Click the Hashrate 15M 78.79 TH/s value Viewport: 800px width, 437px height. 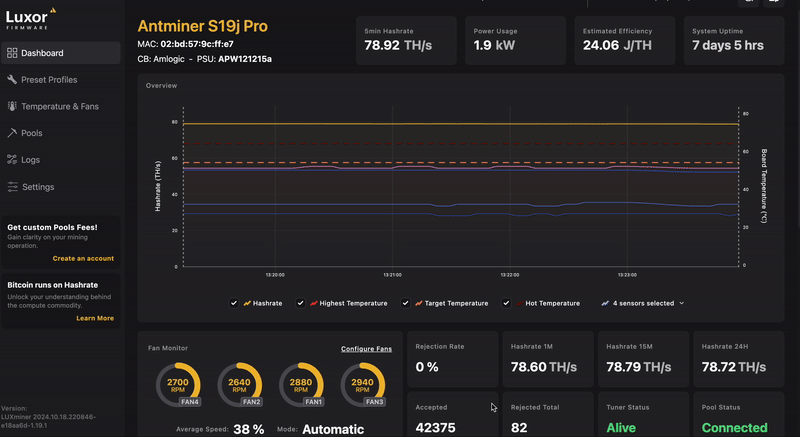click(x=639, y=367)
